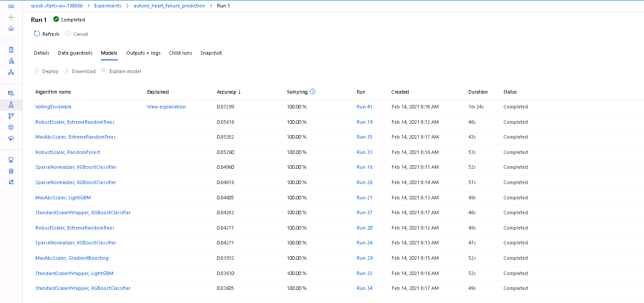This screenshot has width=644, height=303.
Task: Open the hamburger navigation menu
Action: point(11,6)
